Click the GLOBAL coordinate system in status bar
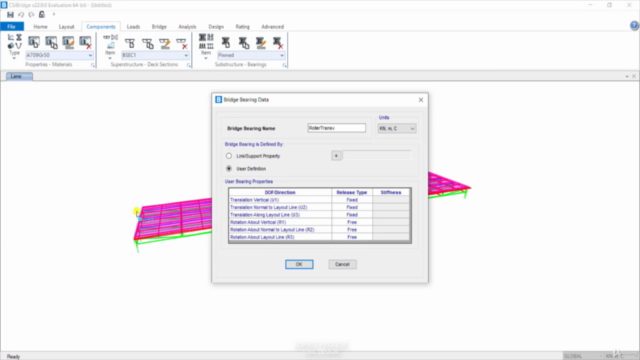The image size is (640, 360). click(x=582, y=356)
